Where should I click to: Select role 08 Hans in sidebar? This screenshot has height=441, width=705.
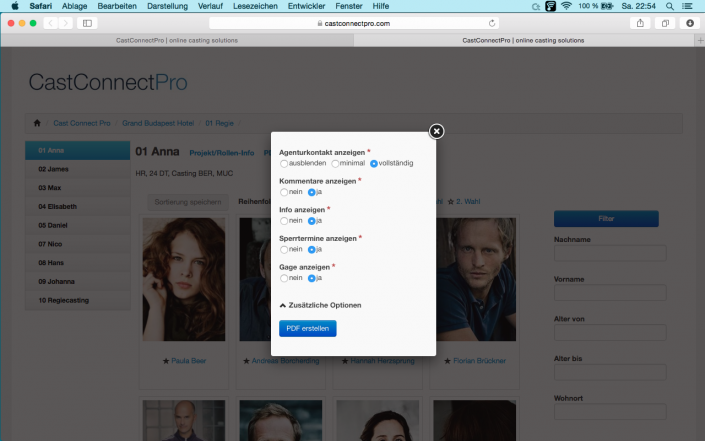[x=77, y=263]
